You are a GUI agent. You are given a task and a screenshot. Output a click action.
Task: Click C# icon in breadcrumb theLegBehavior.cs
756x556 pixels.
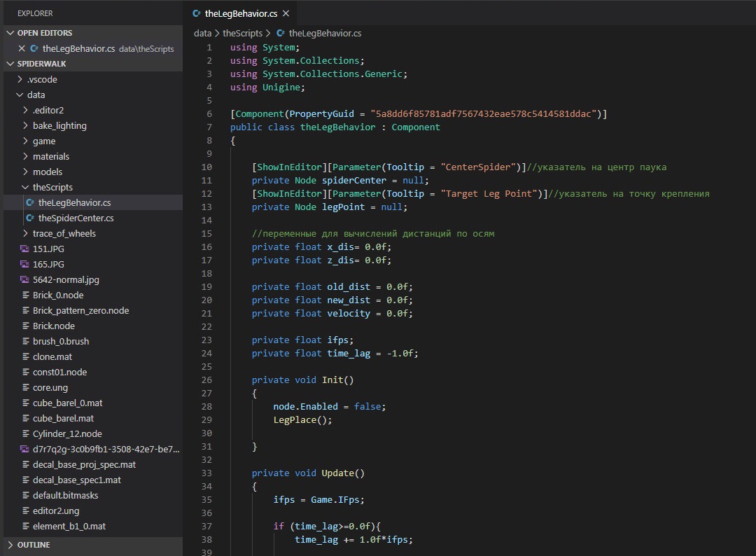coord(281,33)
